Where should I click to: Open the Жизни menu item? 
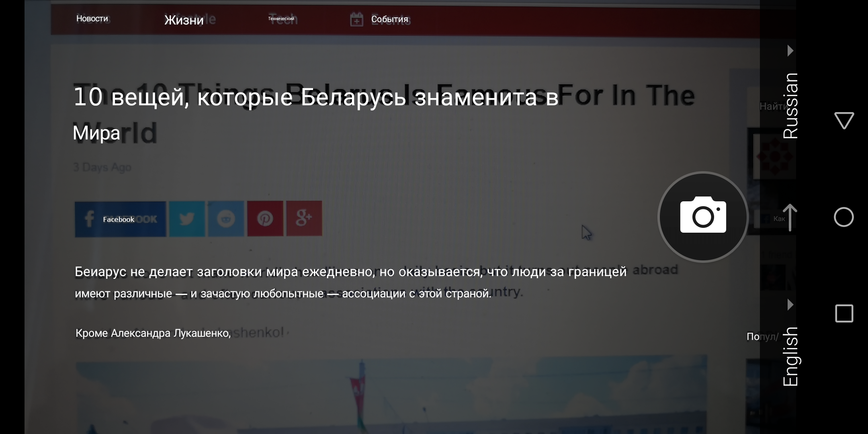[184, 20]
